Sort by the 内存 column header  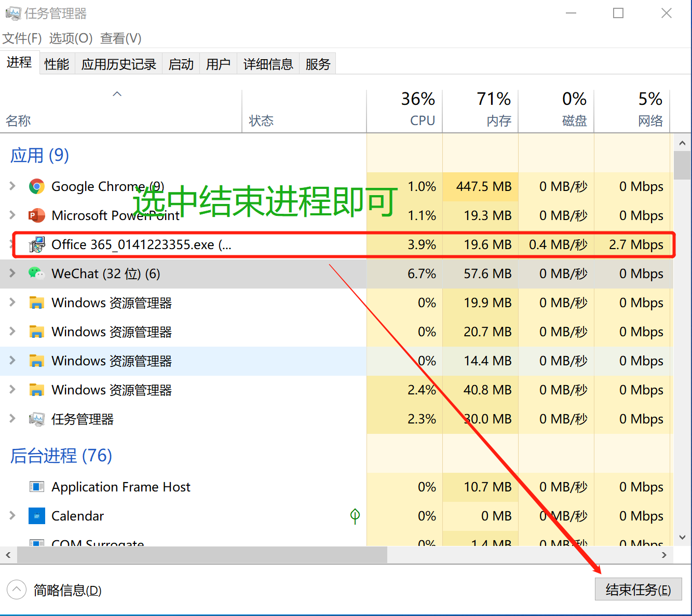(480, 111)
